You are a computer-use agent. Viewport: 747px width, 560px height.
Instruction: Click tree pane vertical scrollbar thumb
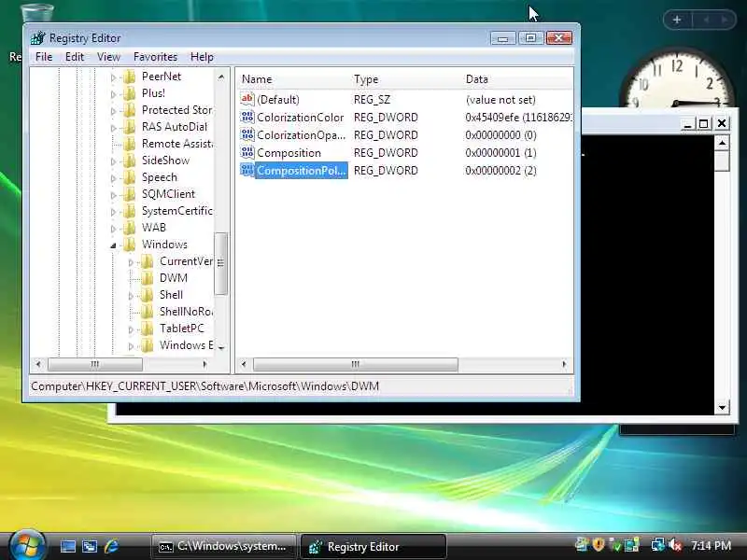(221, 263)
